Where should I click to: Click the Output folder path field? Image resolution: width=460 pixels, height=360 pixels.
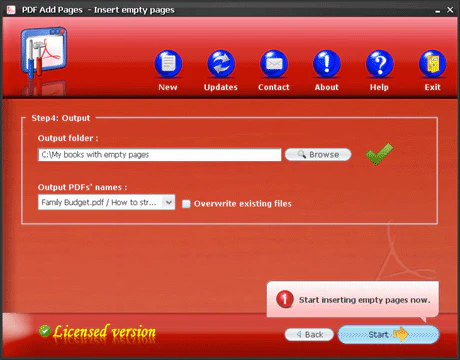point(159,155)
